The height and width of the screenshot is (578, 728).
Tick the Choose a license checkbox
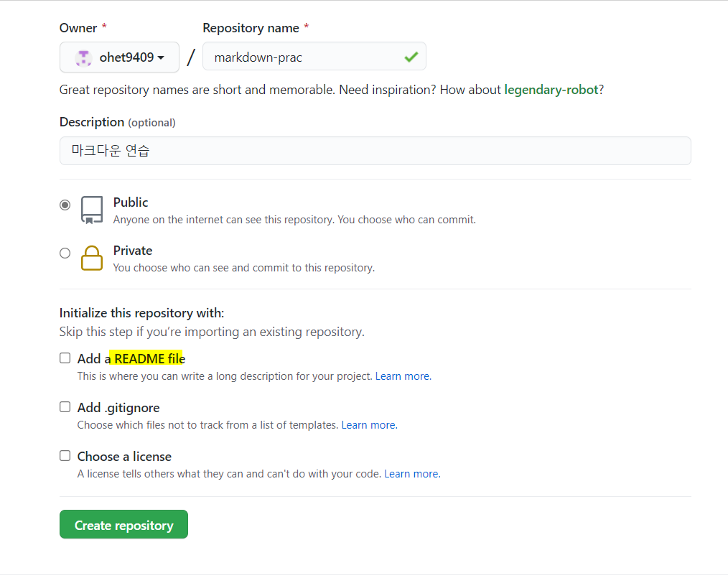click(65, 455)
